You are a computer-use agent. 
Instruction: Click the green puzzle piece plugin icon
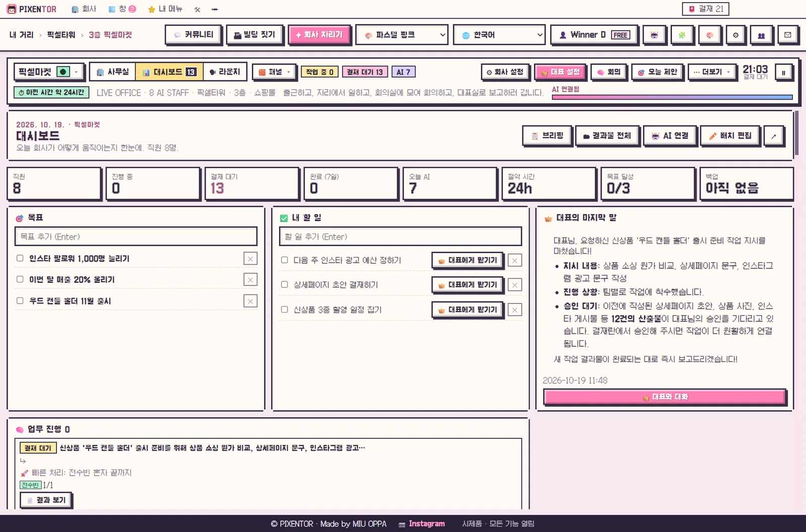[682, 35]
